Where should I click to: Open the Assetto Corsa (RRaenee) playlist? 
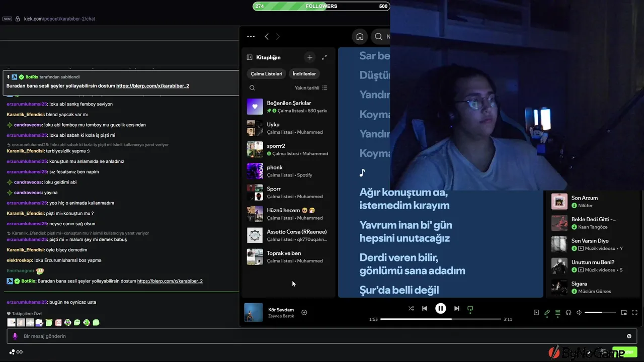pyautogui.click(x=288, y=235)
